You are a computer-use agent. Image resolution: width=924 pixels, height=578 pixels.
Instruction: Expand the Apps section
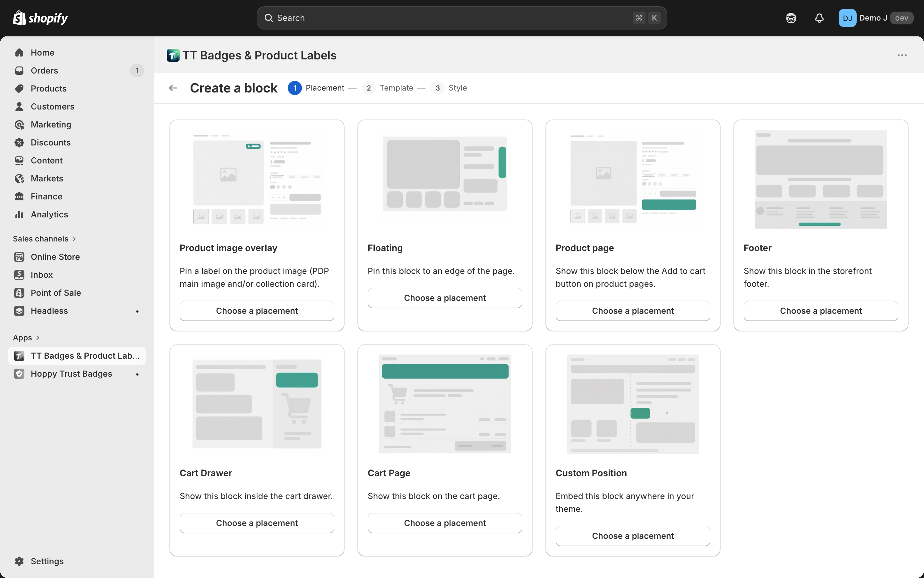[x=26, y=337]
